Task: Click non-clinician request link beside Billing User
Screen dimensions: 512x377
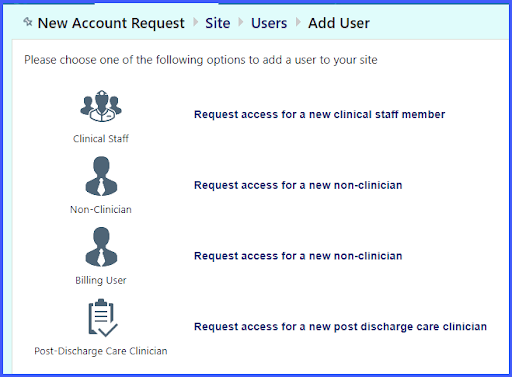Action: (x=298, y=256)
